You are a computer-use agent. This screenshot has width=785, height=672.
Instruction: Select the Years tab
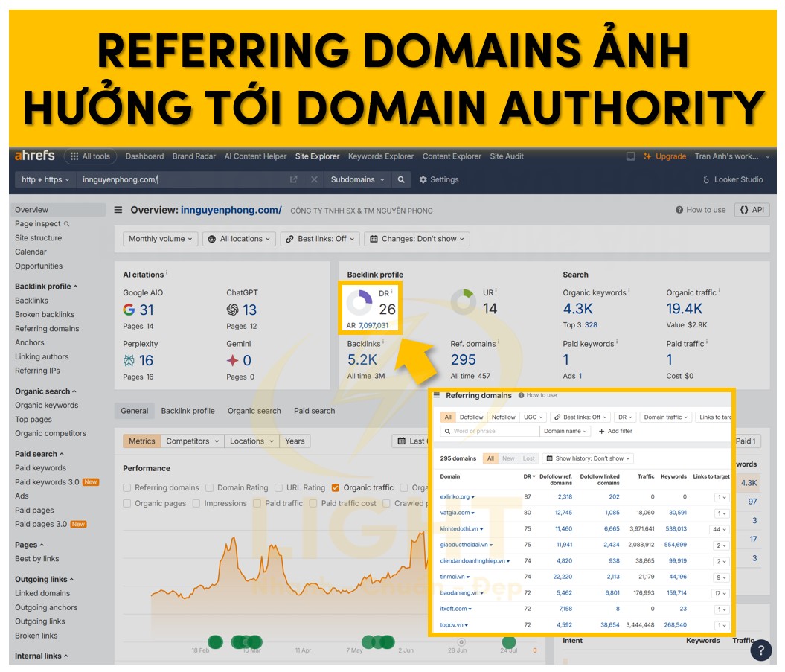295,441
